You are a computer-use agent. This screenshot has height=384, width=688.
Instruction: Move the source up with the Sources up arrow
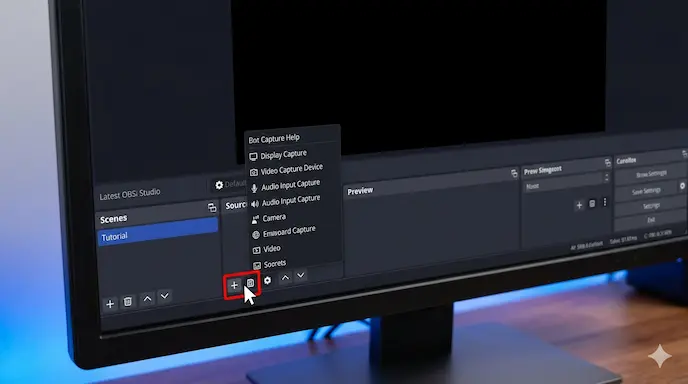(285, 277)
